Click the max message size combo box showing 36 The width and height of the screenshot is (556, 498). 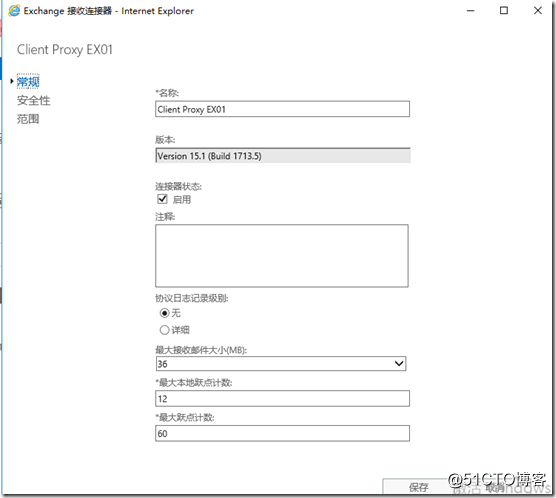pos(281,364)
